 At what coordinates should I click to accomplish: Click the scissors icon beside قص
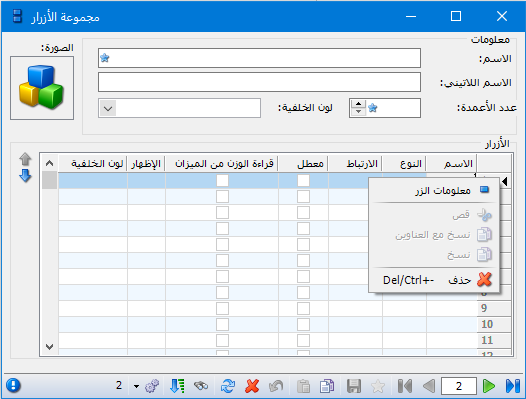click(484, 215)
